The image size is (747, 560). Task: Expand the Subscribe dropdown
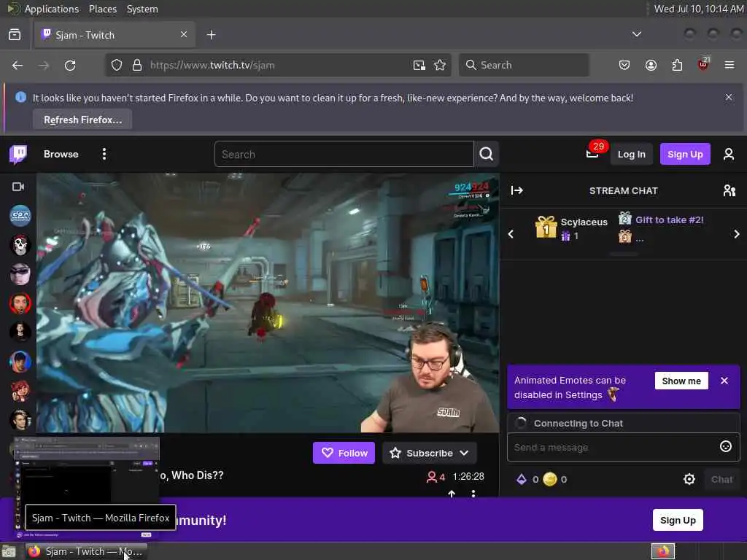pos(464,453)
